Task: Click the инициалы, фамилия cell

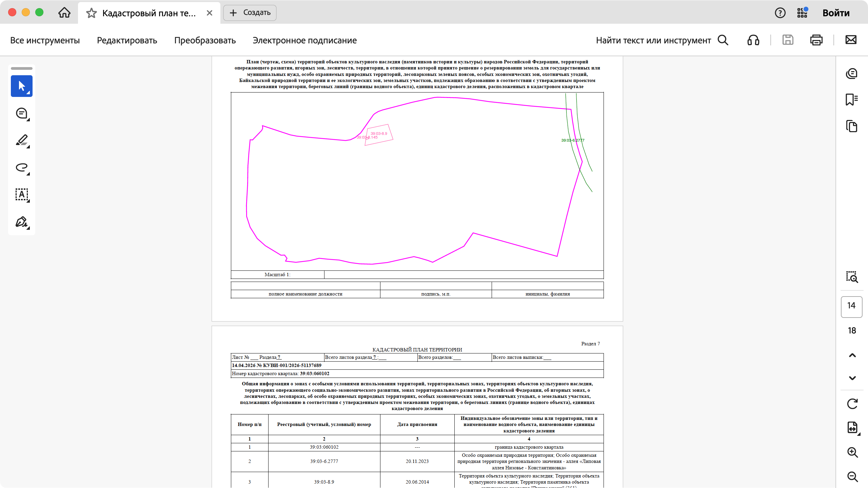Action: pyautogui.click(x=548, y=294)
